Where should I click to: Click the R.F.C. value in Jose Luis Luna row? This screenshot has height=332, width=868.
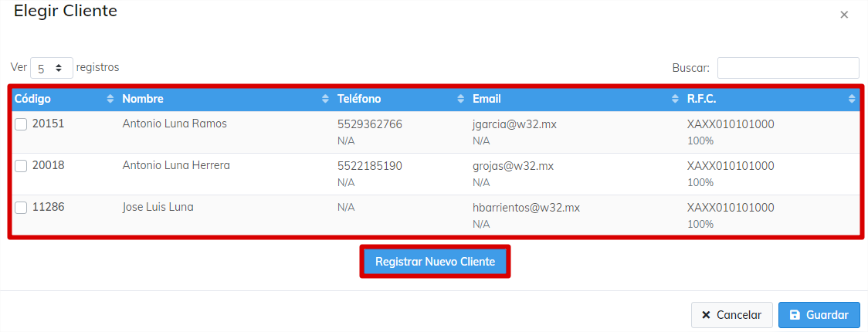tap(731, 208)
